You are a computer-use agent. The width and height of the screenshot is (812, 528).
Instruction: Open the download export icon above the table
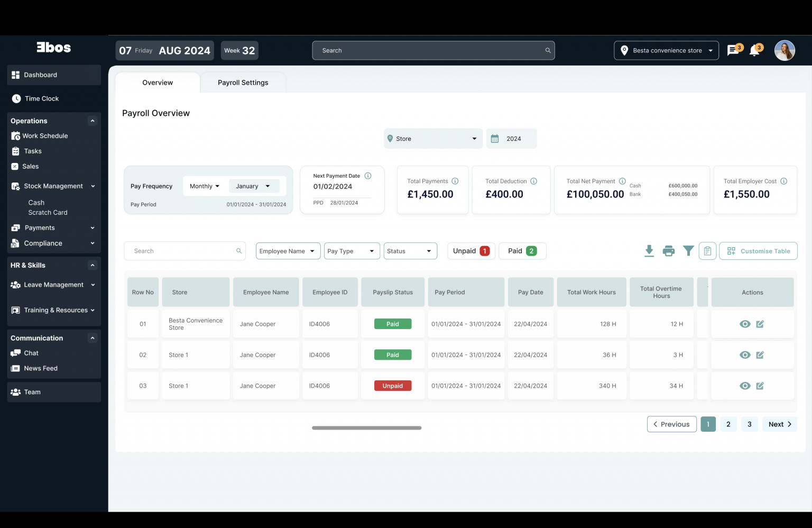pyautogui.click(x=649, y=251)
